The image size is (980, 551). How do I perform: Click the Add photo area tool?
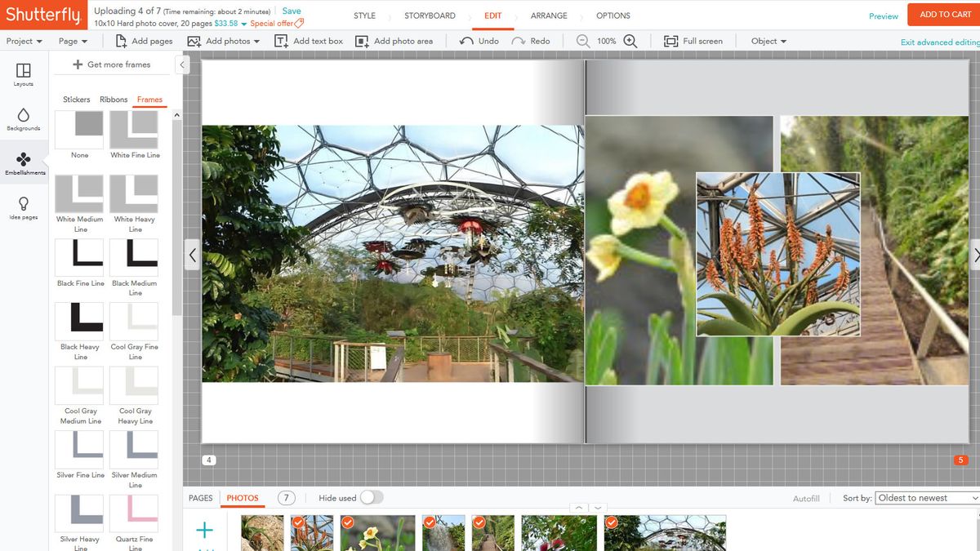(x=394, y=41)
